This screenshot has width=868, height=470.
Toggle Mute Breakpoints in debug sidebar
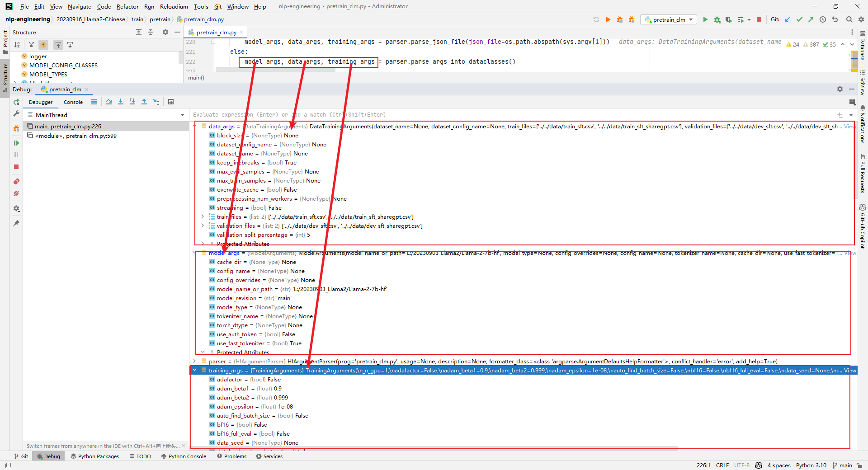pyautogui.click(x=16, y=193)
